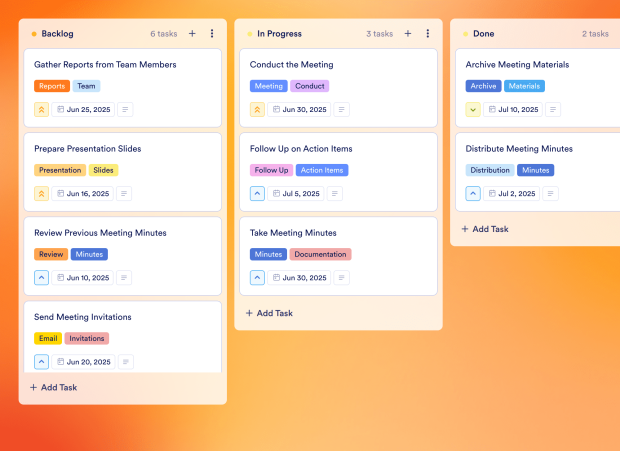Screen dimensions: 620x451
Task: Click the Invitations tag
Action: point(87,339)
